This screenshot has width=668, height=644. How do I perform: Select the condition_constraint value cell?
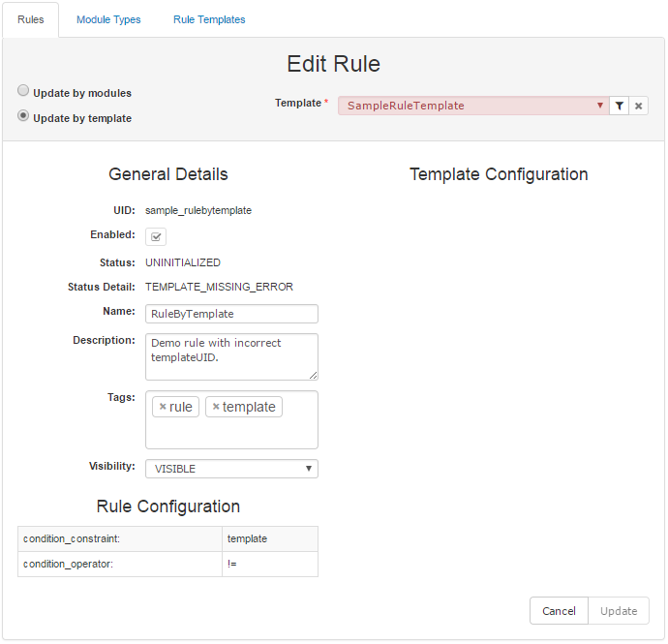pos(269,538)
